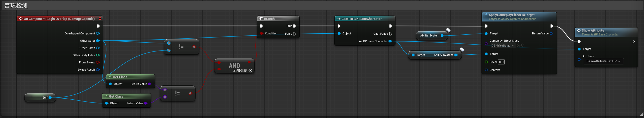Click the Show Attribute exec output pin
This screenshot has width=644, height=118.
633,41
